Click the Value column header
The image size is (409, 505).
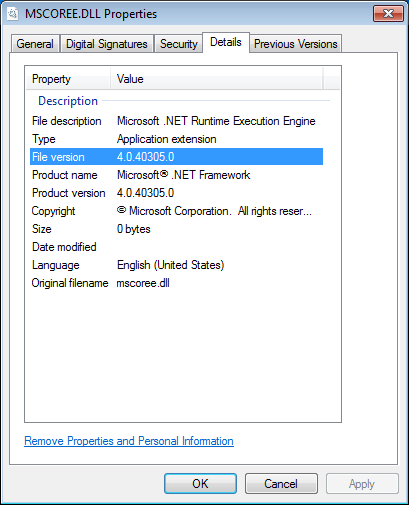217,79
